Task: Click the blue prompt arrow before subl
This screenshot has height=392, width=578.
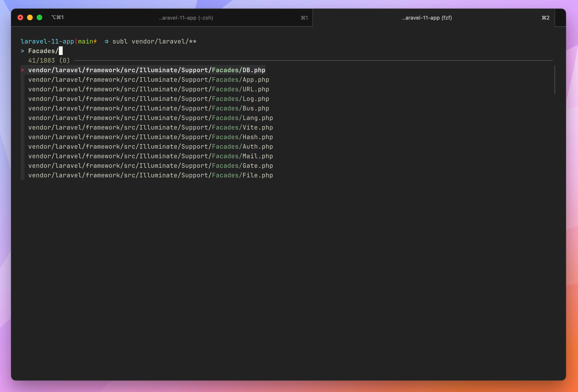Action: tap(106, 42)
